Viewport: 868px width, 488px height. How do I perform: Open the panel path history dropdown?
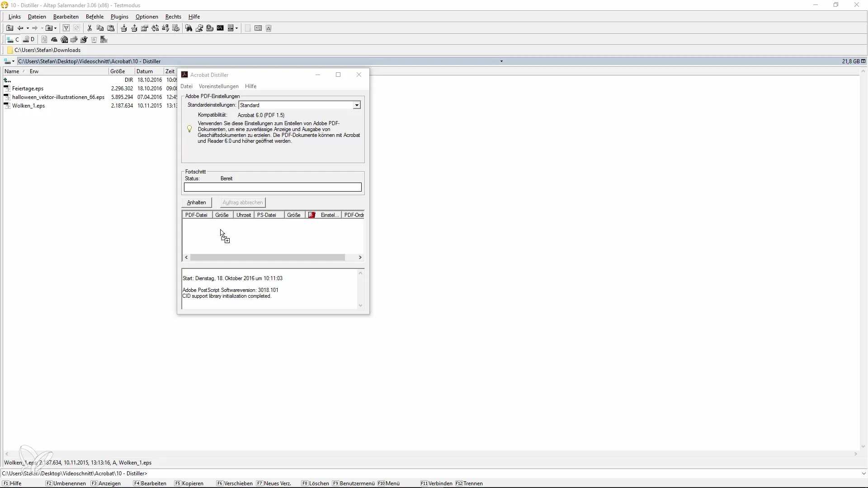click(501, 61)
